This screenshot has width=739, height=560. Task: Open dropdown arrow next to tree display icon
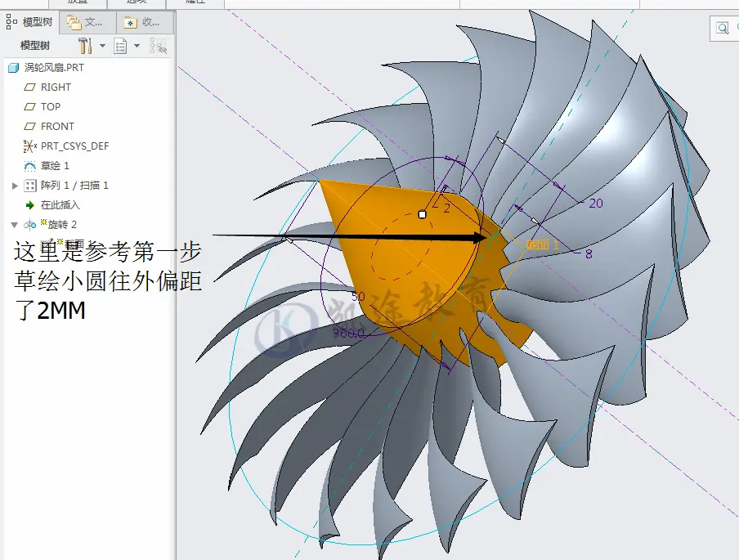click(x=137, y=46)
